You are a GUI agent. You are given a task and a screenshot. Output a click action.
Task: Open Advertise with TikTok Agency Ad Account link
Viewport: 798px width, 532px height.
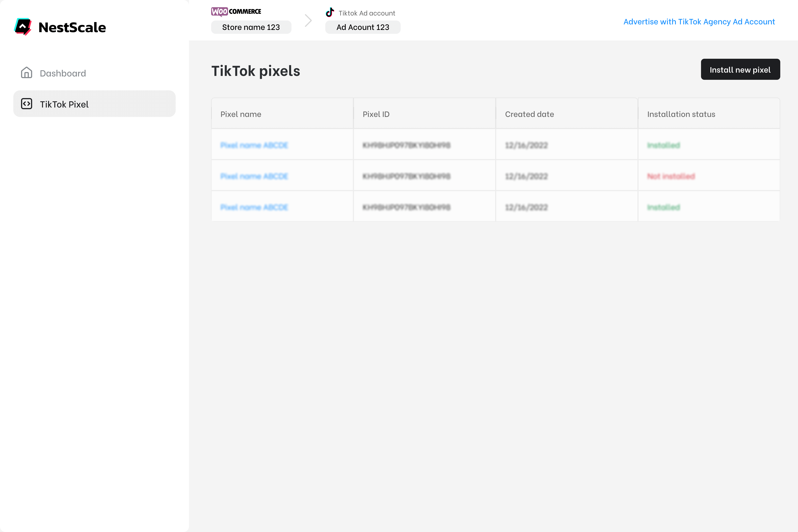[x=699, y=22]
